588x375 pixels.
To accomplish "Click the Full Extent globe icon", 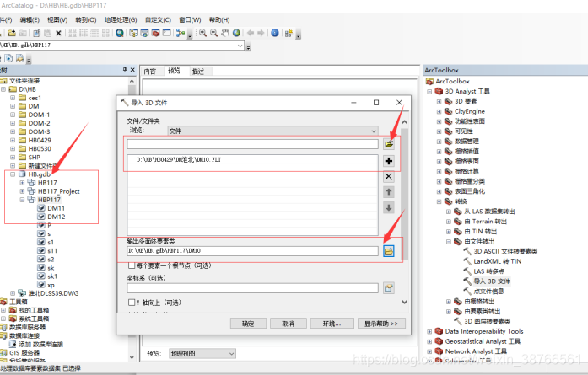I will 236,33.
